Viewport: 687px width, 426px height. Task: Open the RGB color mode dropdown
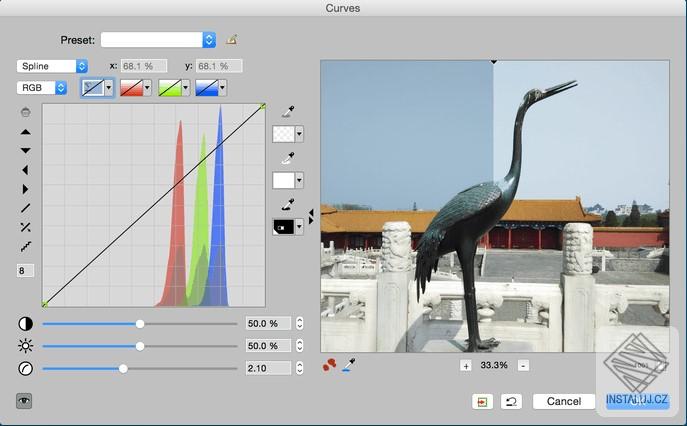pos(42,88)
